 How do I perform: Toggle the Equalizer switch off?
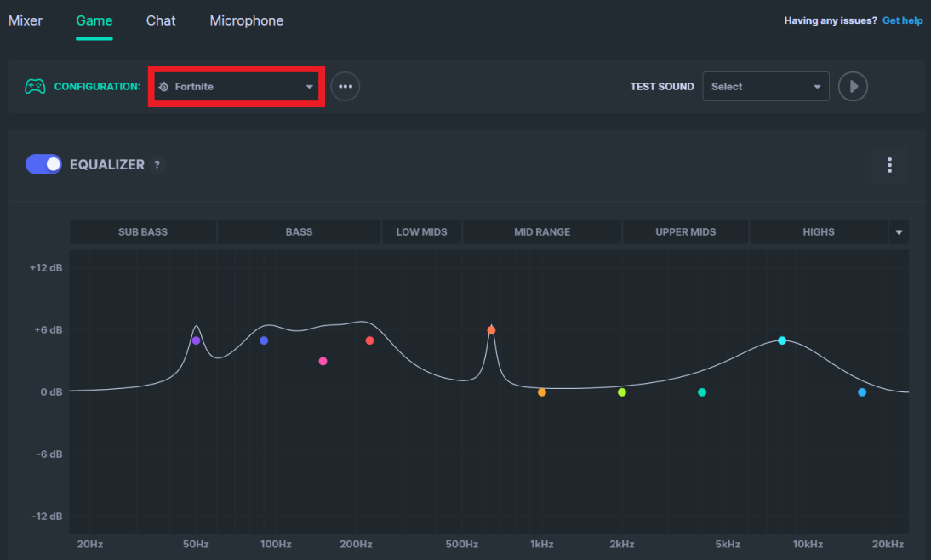(43, 164)
